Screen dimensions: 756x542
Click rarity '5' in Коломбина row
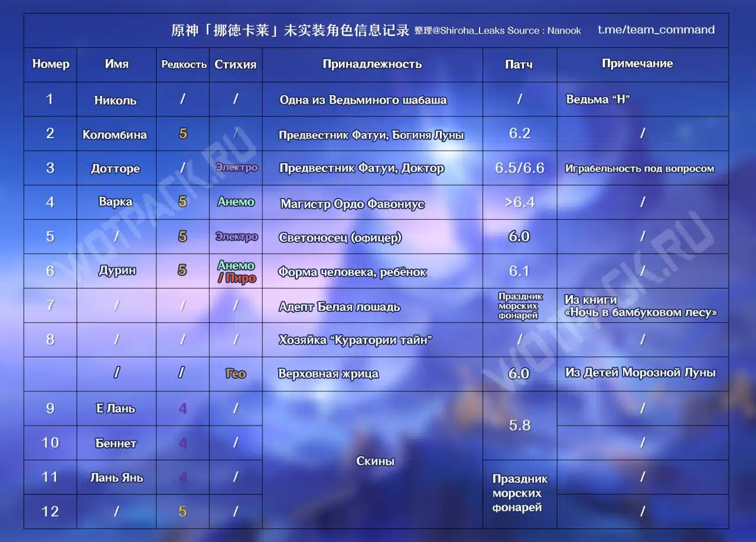point(183,134)
